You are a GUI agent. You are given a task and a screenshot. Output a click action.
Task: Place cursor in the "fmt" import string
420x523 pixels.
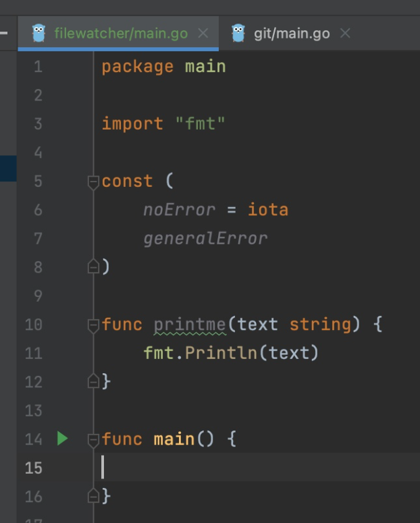coord(201,124)
